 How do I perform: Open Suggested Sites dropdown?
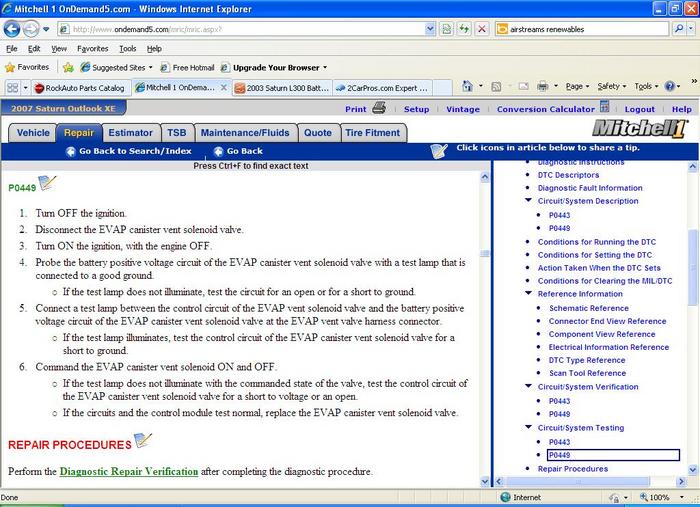pos(116,67)
